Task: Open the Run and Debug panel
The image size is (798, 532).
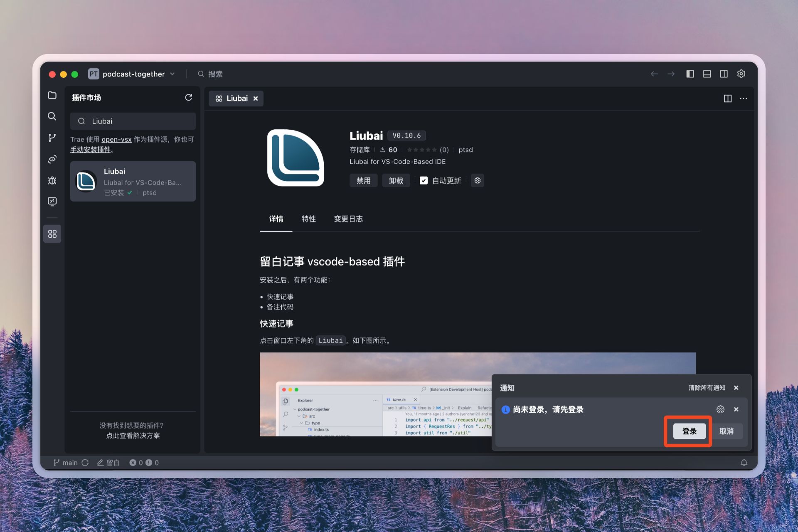Action: 52,180
